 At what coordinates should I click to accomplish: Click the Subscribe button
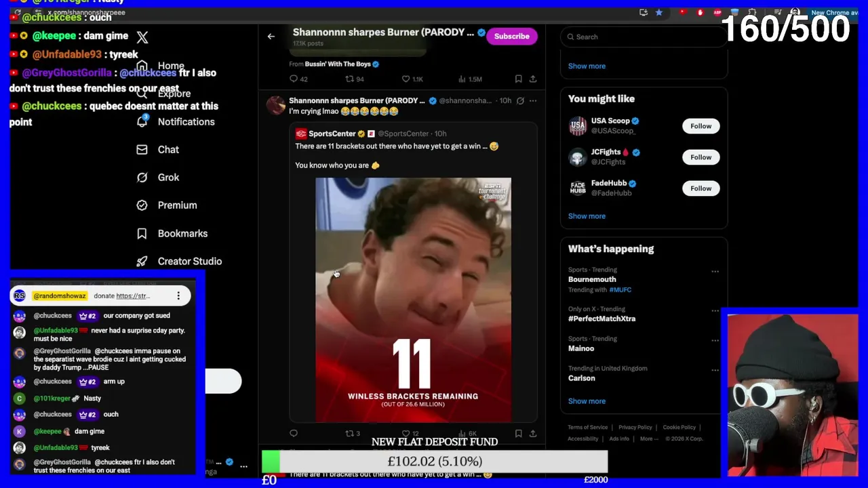(x=512, y=36)
